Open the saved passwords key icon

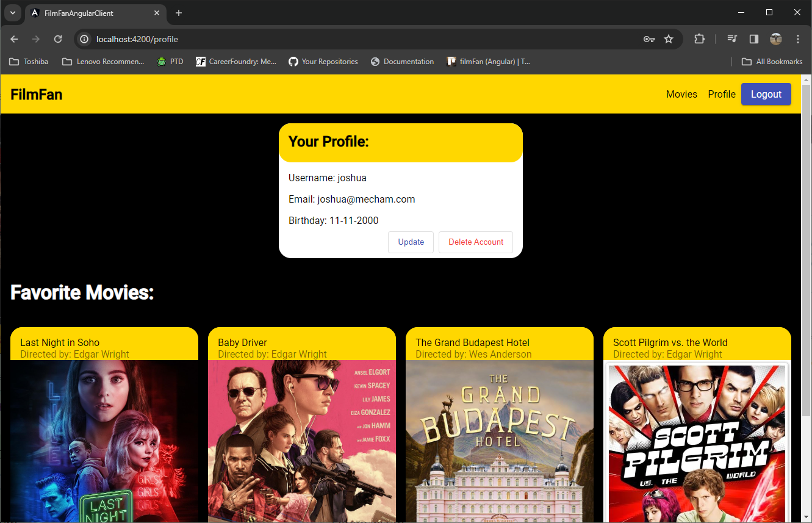[649, 39]
